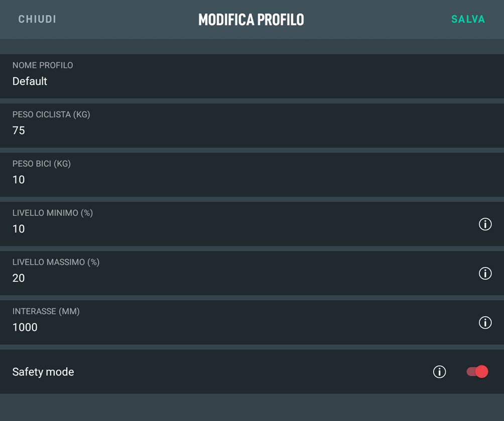Open info for Livello Minimo
Viewport: 504px width, 421px height.
pos(485,224)
